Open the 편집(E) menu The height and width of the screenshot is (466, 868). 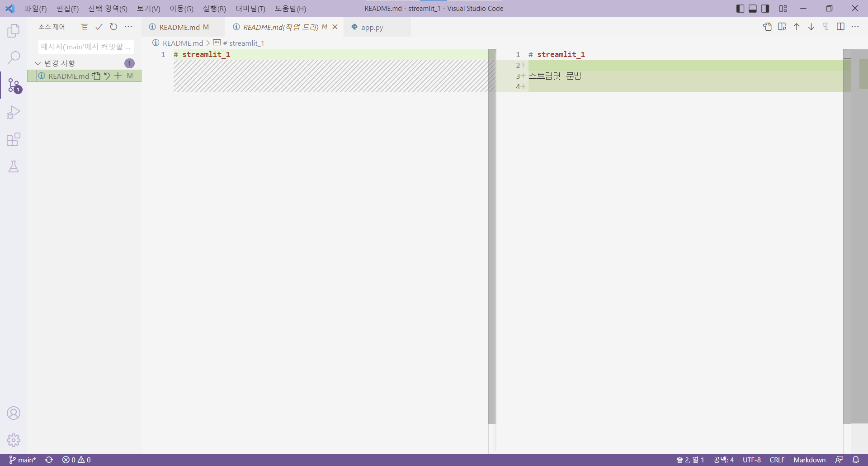click(67, 9)
